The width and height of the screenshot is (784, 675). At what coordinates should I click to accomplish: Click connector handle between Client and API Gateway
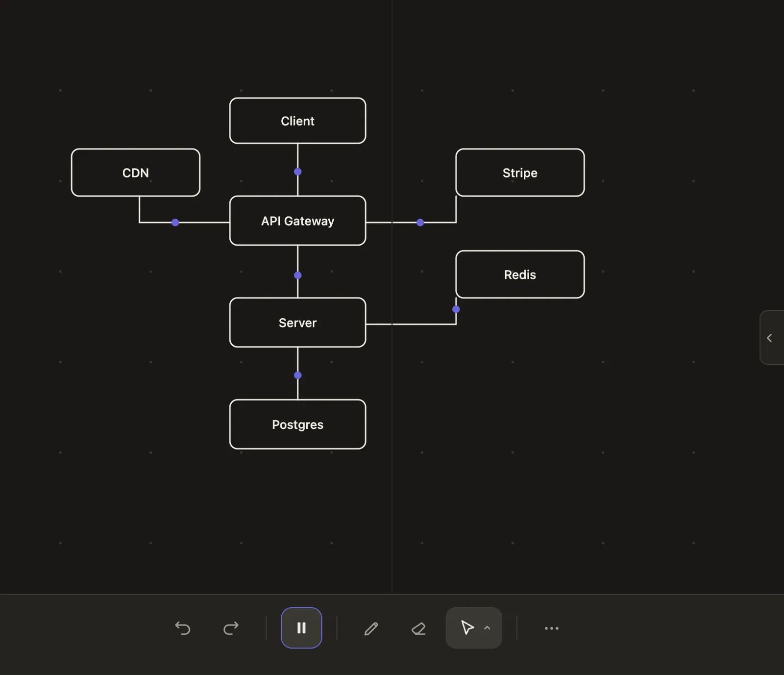point(297,172)
